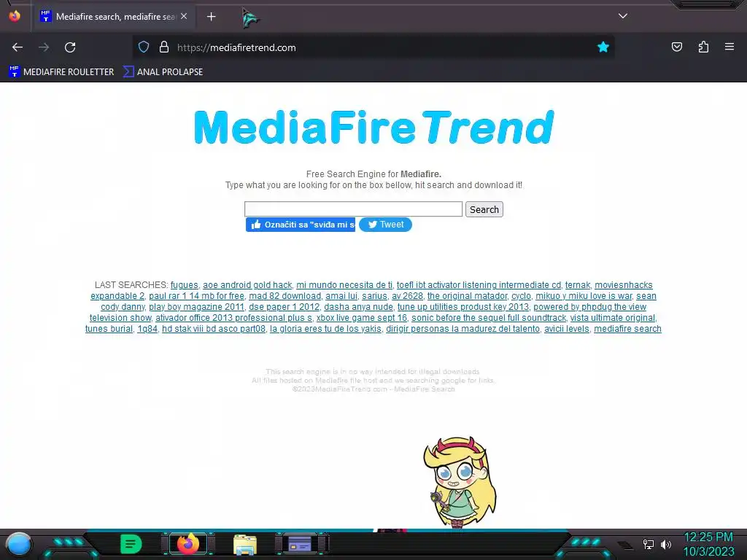
Task: Open "xbox live game sept 16" link
Action: point(362,318)
